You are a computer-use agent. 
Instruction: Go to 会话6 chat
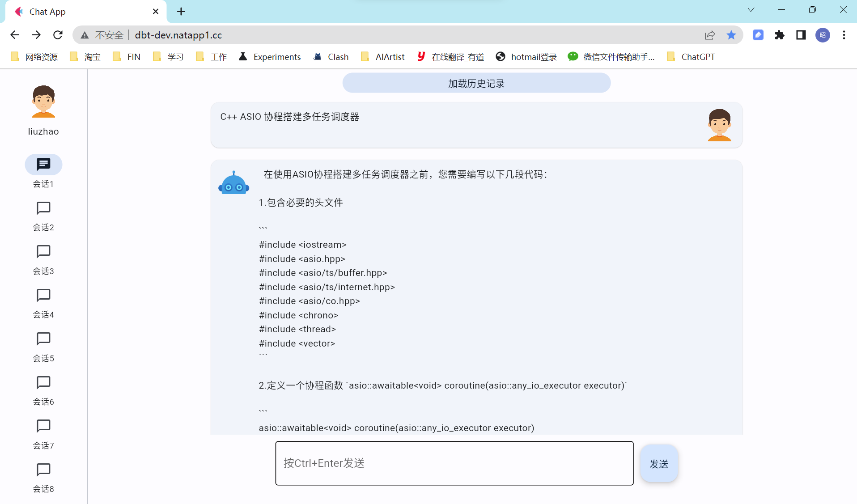tap(43, 382)
